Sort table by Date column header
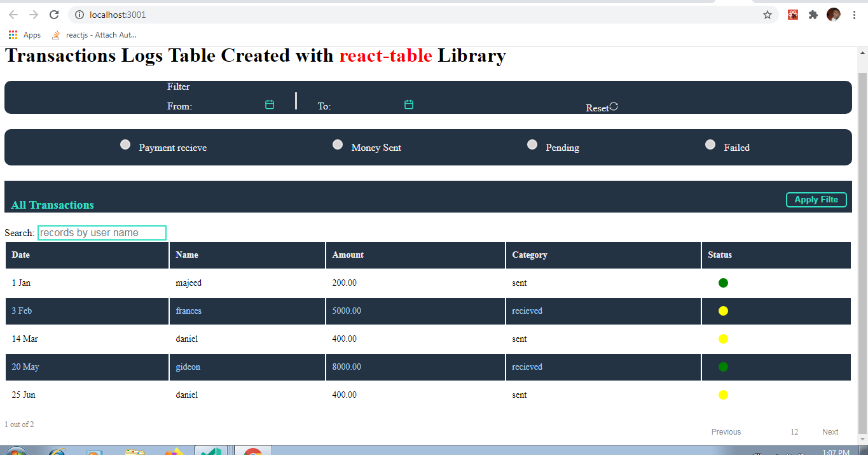Viewport: 868px width, 455px height. click(x=21, y=255)
